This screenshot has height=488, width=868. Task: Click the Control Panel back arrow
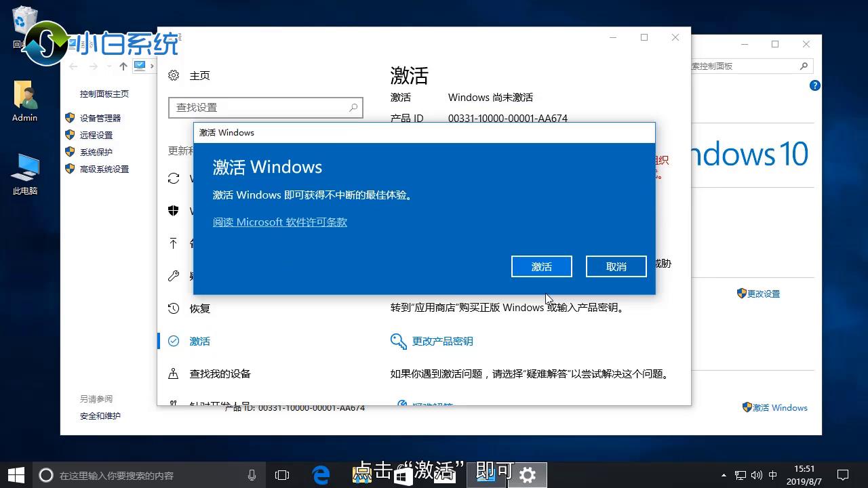coord(75,66)
